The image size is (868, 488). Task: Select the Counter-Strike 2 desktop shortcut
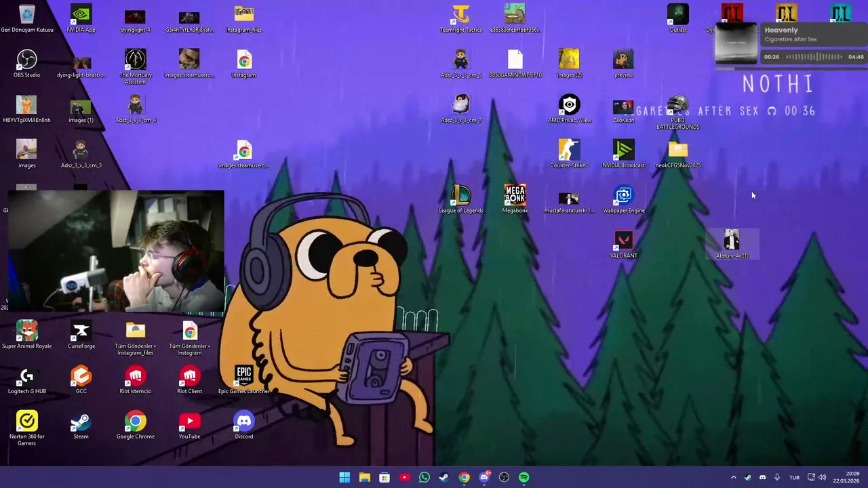click(569, 154)
